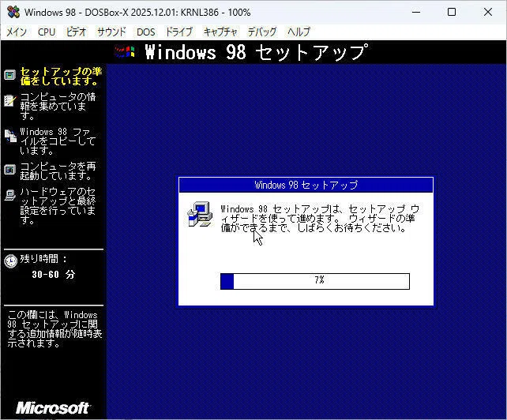Click the large Windows 98 セットアップ header text
Viewport: 507px width, 420px height.
[x=257, y=52]
